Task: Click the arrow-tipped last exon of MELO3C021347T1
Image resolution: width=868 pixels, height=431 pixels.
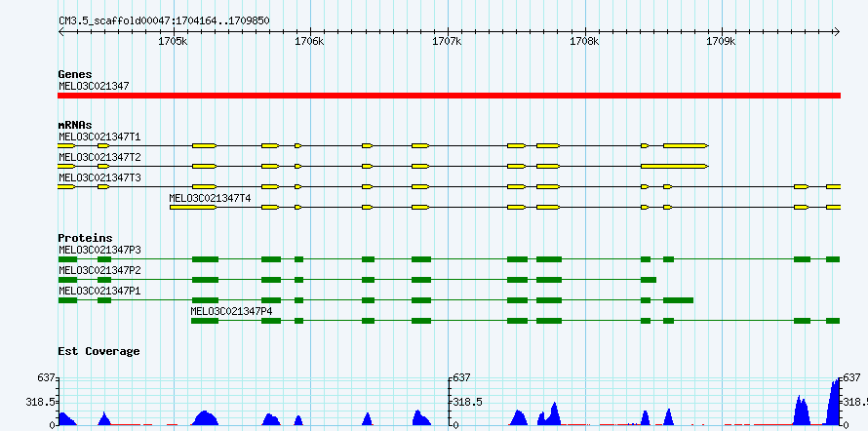Action: point(686,145)
